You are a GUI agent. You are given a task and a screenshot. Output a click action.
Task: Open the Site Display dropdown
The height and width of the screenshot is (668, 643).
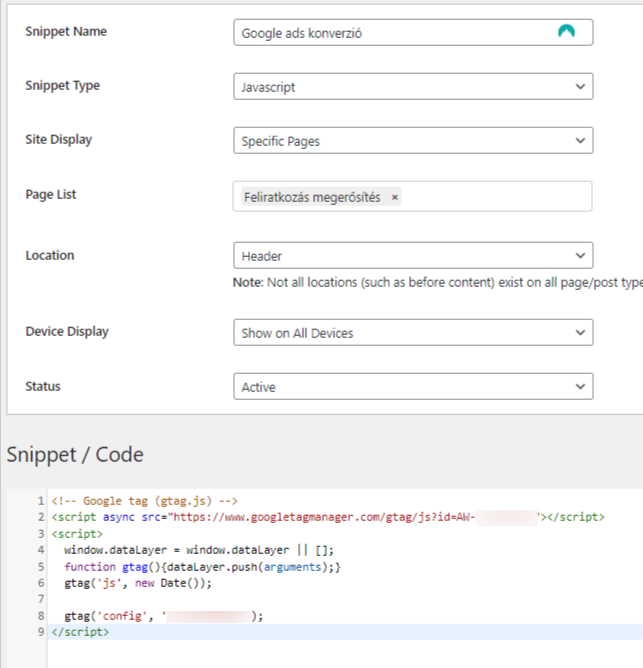click(413, 141)
